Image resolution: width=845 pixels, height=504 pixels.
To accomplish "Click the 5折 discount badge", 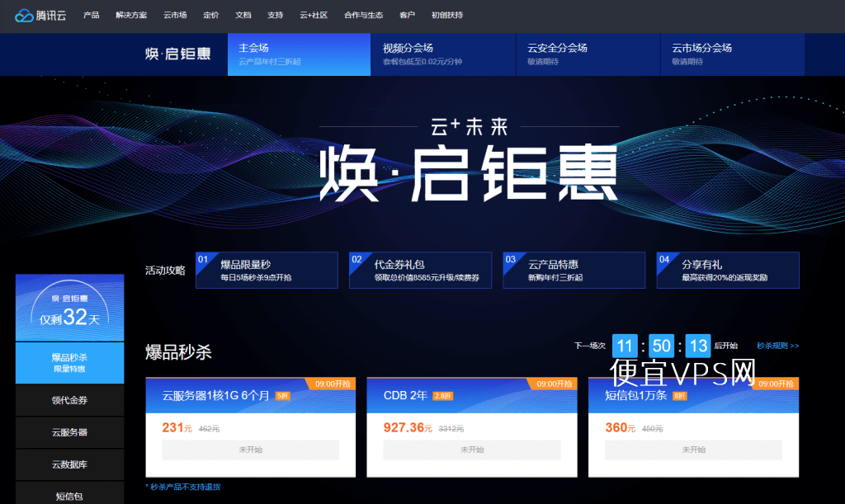I will pyautogui.click(x=283, y=396).
